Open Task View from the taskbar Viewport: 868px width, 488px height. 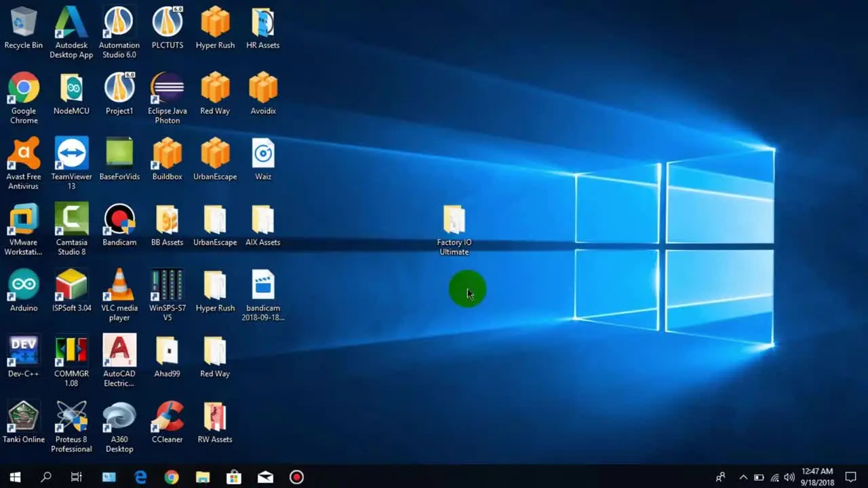77,477
